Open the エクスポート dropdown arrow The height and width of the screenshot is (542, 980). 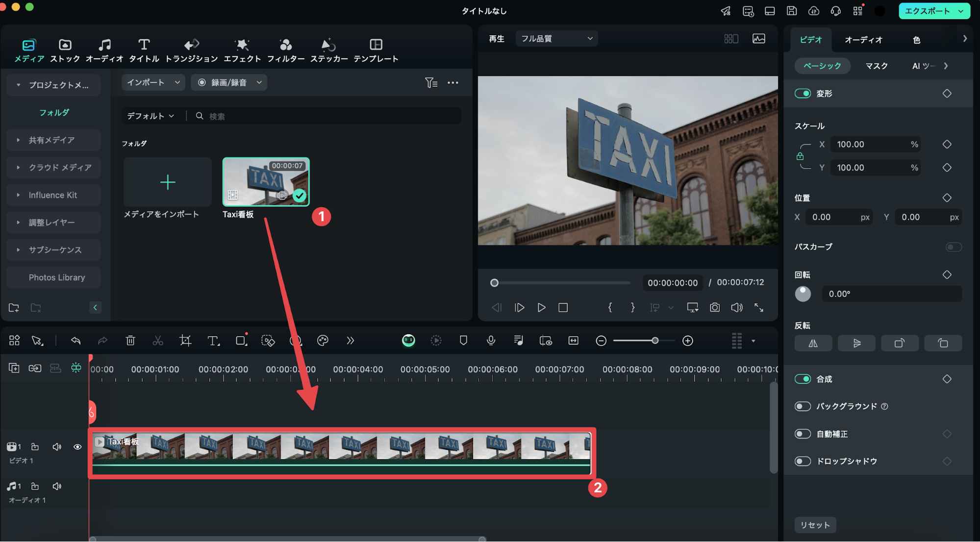pos(960,11)
